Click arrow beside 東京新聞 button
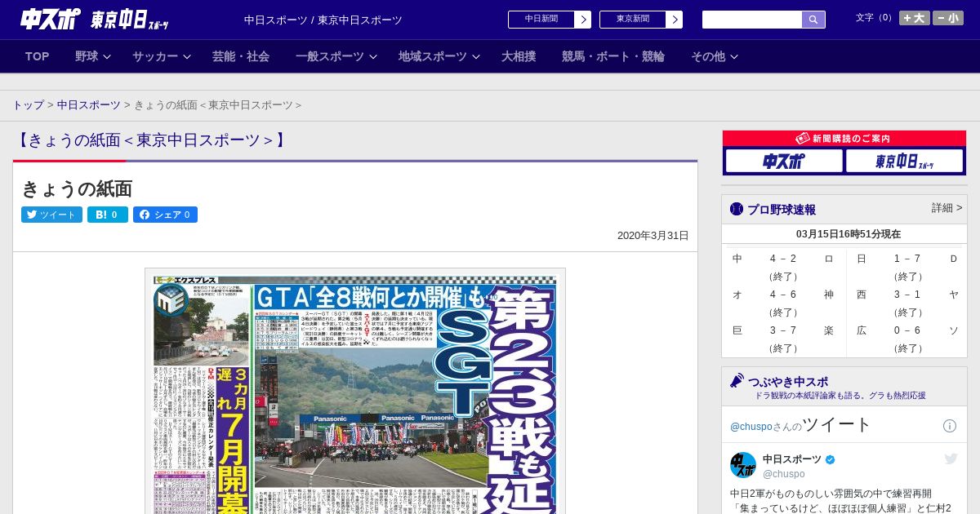The width and height of the screenshot is (980, 514). coord(675,20)
